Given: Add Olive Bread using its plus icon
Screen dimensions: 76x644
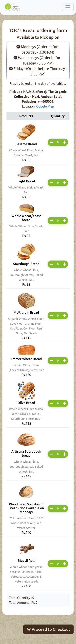Looking at the screenshot, I should [64, 403].
